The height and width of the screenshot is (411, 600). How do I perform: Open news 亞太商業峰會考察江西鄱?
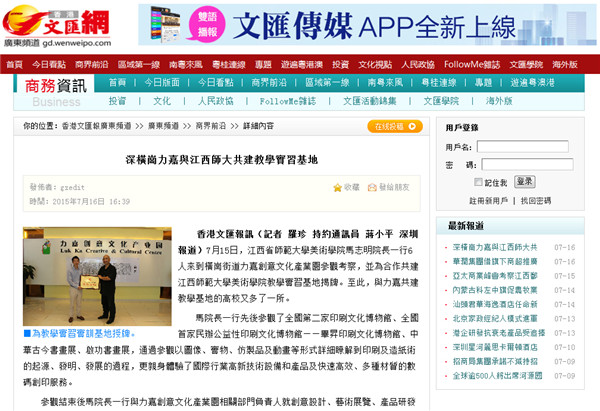[x=495, y=276]
